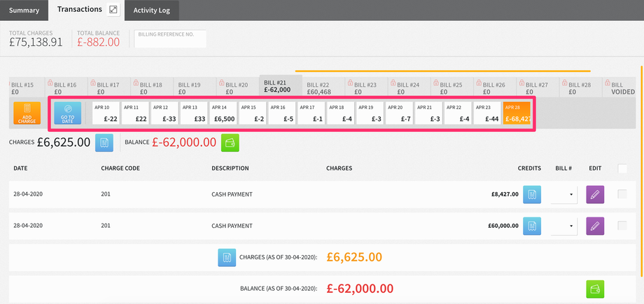Select the APR 16 date tile
This screenshot has width=644, height=304.
[x=281, y=113]
